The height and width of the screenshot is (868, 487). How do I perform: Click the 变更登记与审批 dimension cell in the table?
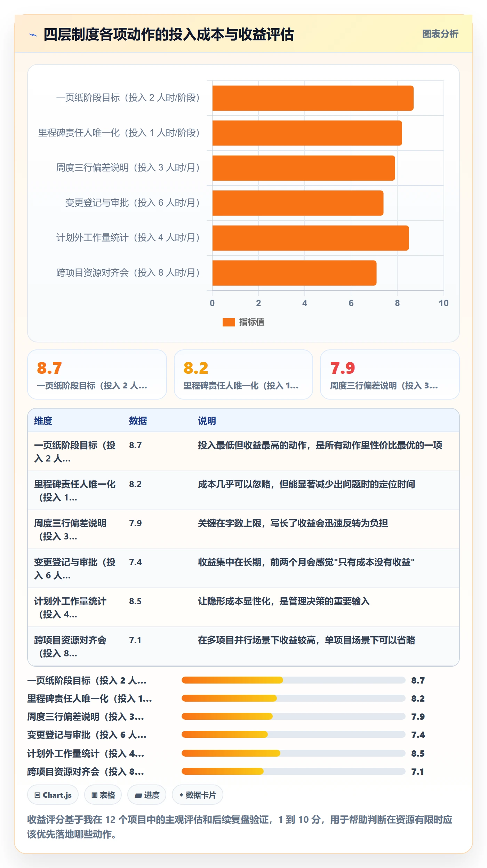75,569
